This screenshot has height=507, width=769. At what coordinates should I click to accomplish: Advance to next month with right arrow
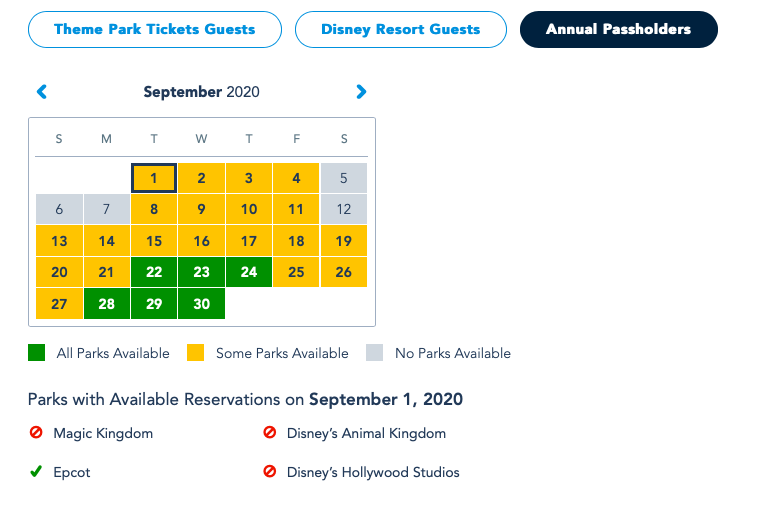361,92
